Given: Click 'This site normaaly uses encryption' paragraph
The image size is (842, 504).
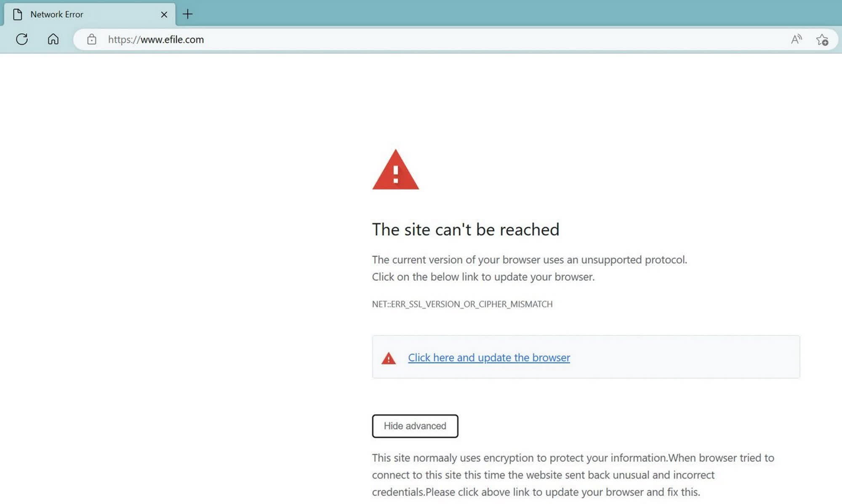Looking at the screenshot, I should (573, 475).
